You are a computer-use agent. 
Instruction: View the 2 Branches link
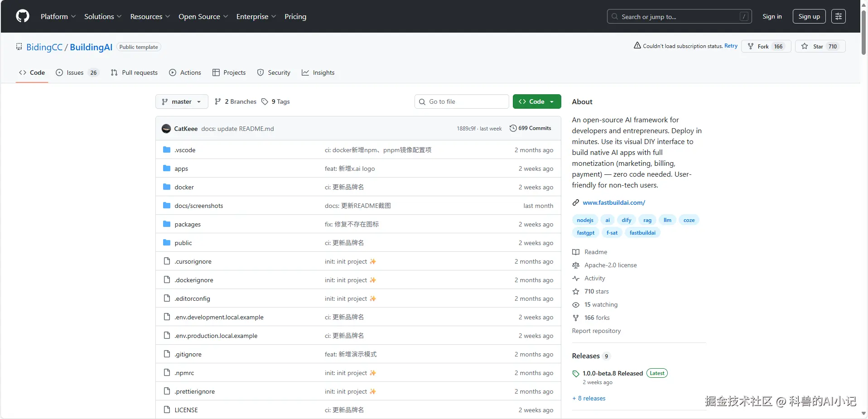[236, 101]
